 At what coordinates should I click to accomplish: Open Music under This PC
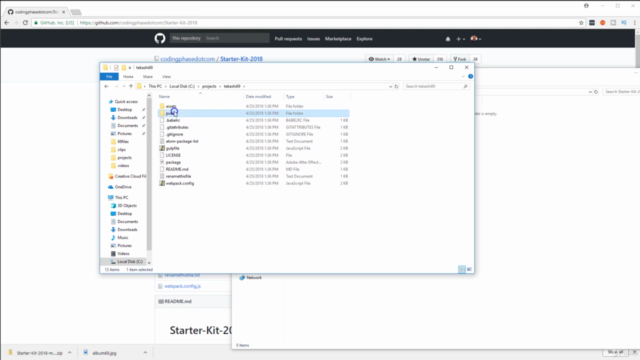click(x=122, y=238)
